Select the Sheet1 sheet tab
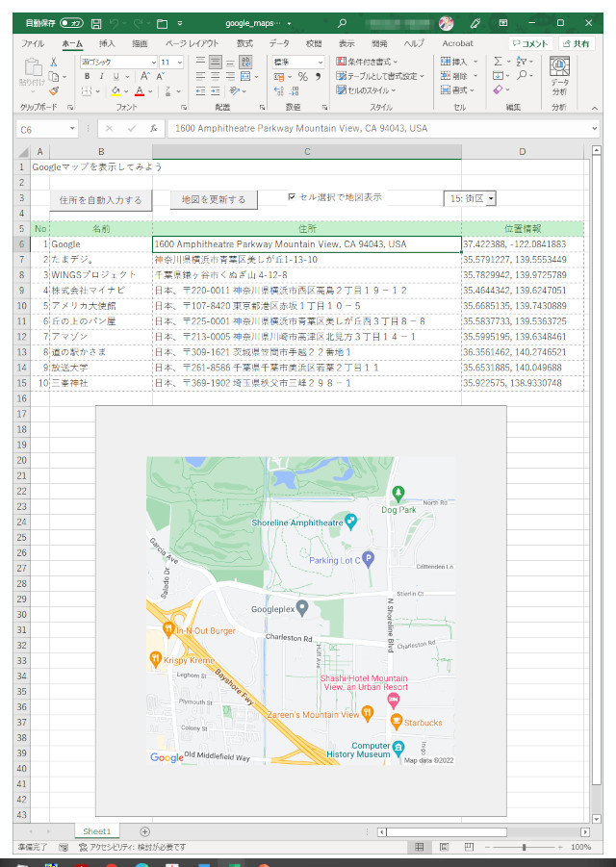 click(97, 831)
